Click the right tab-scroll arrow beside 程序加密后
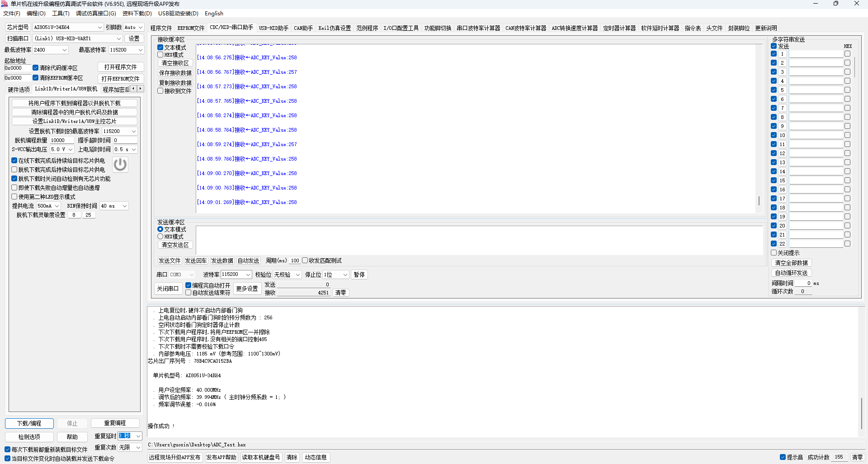This screenshot has height=464, width=868. click(141, 89)
